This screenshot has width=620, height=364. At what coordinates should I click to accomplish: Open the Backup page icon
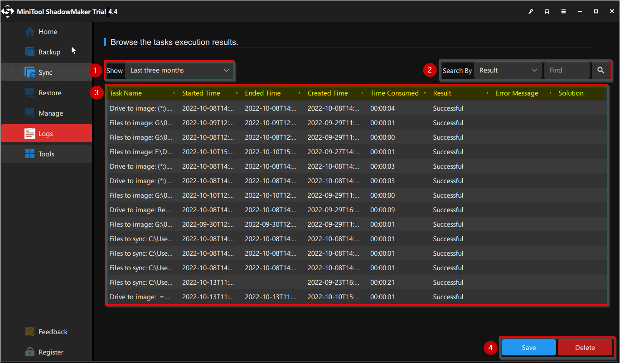pos(30,52)
